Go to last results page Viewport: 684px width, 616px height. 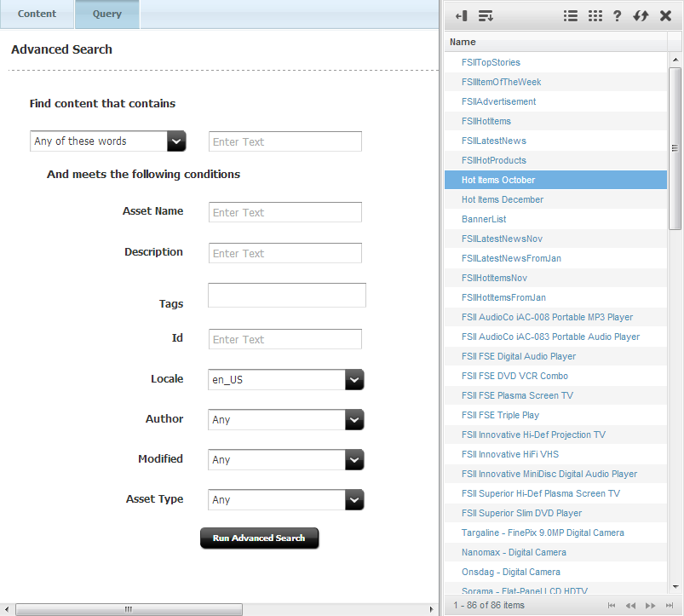(x=670, y=606)
